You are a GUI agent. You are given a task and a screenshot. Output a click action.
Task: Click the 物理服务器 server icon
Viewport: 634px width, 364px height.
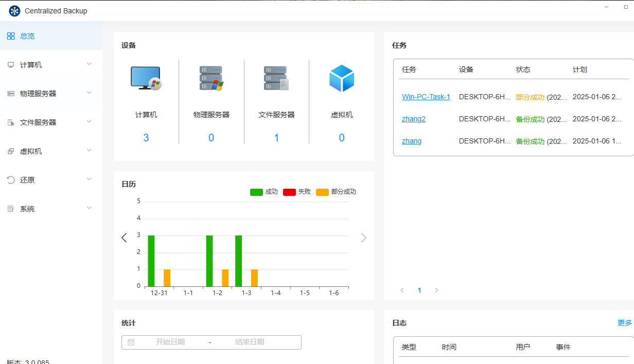pos(211,79)
